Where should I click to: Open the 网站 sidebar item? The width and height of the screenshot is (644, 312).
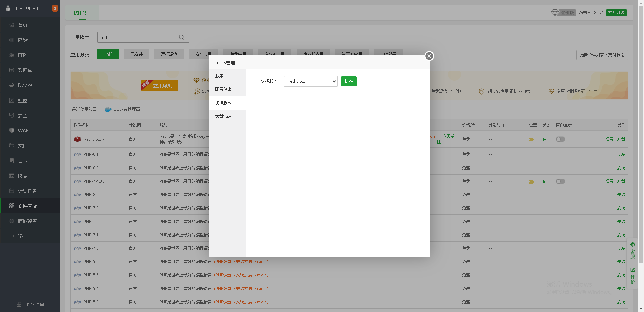tap(30, 40)
